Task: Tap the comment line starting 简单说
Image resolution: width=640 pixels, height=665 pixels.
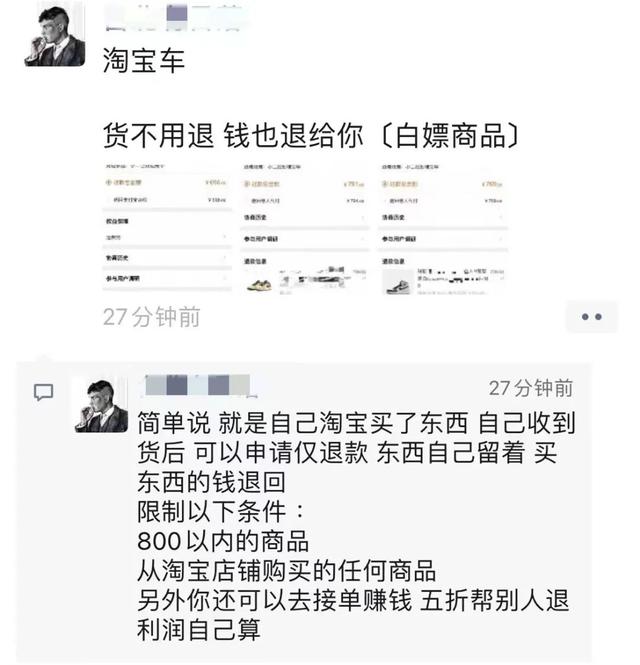Action: [356, 423]
